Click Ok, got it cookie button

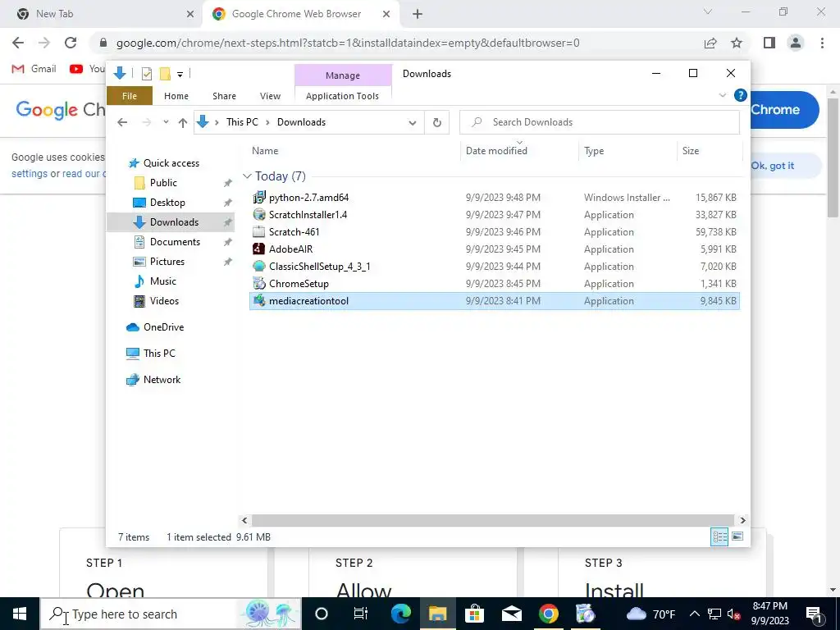773,166
